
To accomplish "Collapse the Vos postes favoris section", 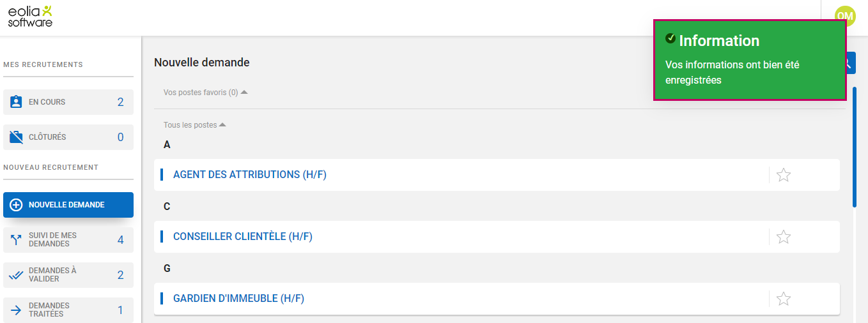I will 244,93.
